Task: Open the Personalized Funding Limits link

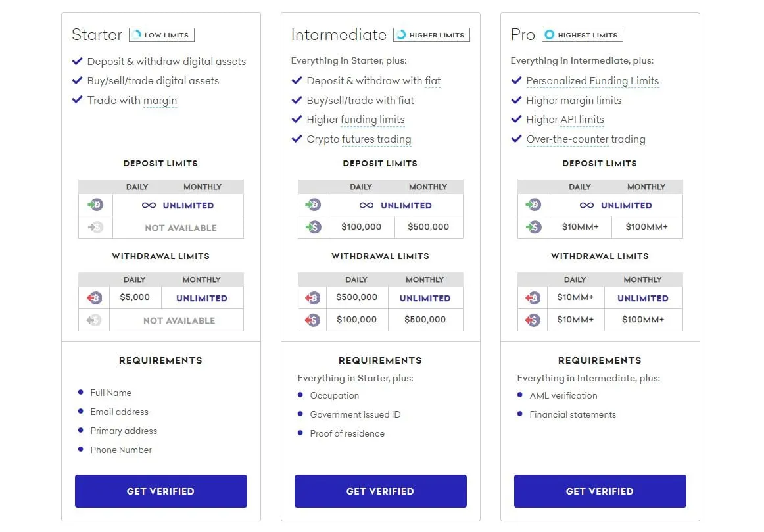Action: pos(592,80)
